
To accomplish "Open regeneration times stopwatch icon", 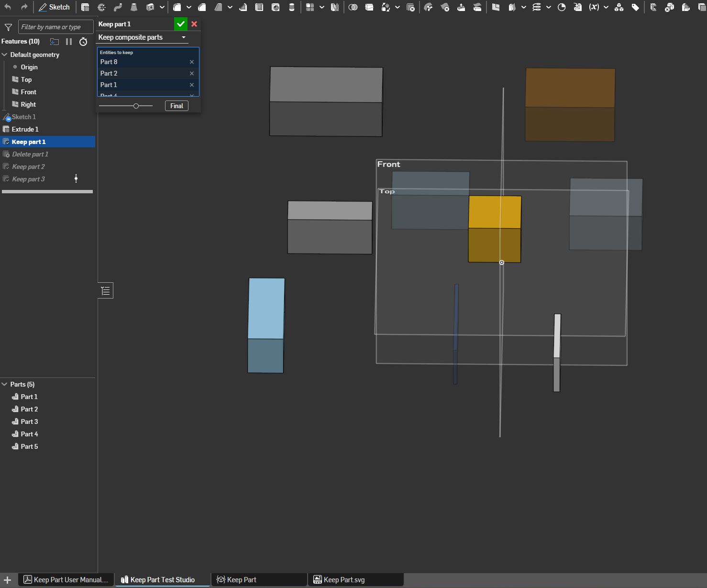I will [x=83, y=42].
